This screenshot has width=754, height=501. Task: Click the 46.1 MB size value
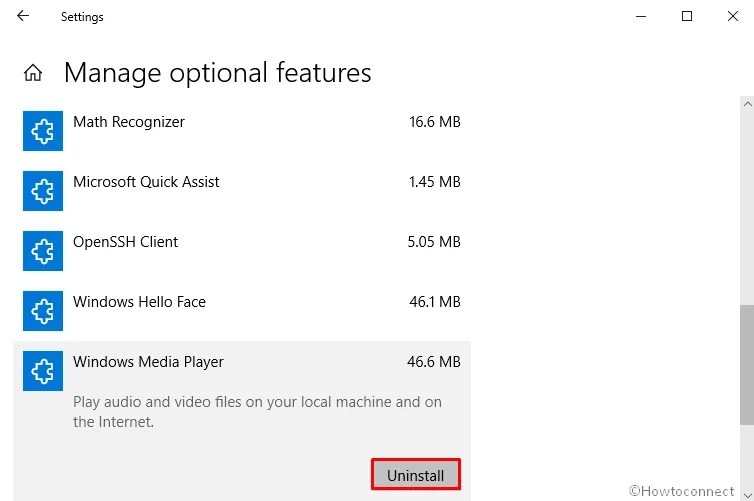click(x=435, y=302)
